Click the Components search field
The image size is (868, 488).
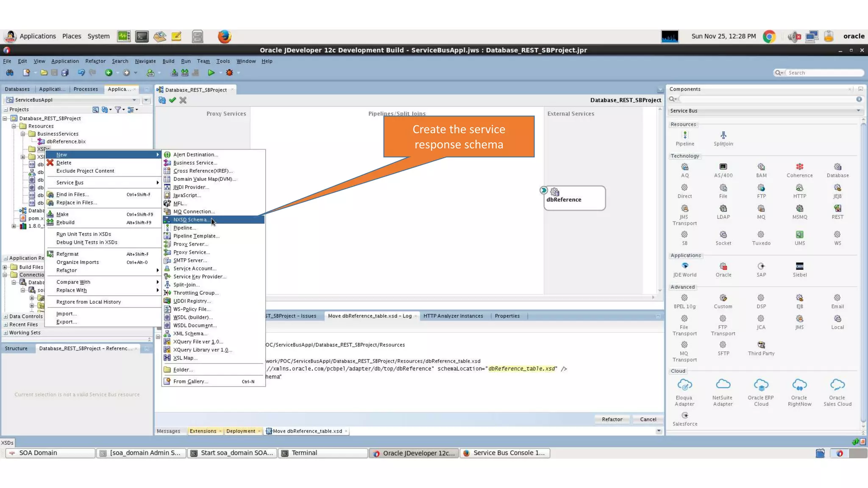767,99
